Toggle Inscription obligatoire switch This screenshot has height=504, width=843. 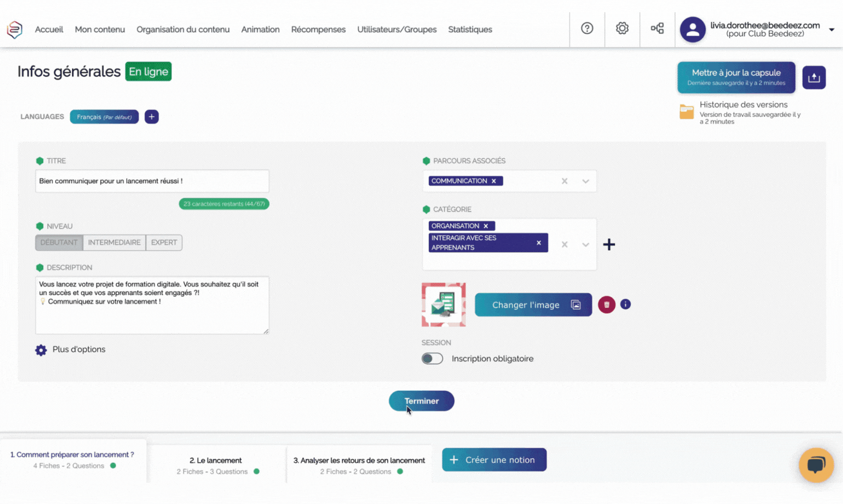(x=432, y=358)
